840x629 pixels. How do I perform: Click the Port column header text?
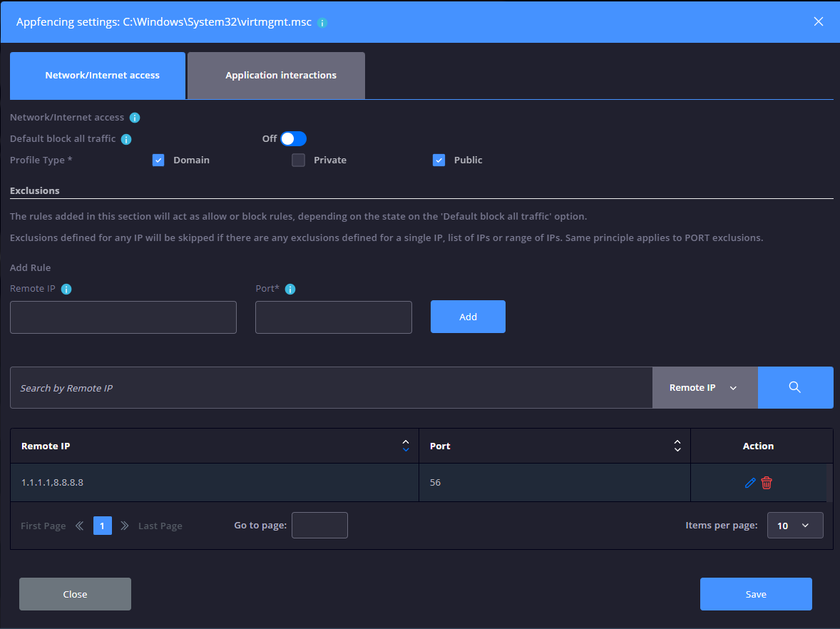tap(440, 446)
